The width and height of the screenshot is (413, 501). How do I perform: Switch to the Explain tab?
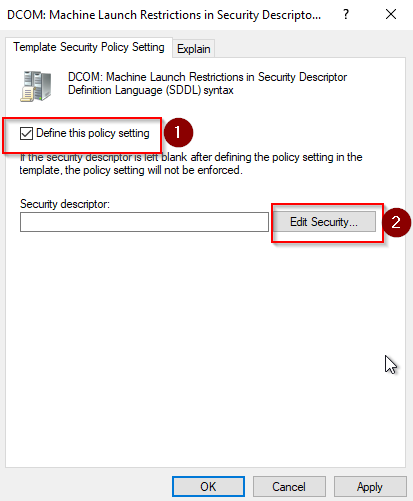[194, 49]
